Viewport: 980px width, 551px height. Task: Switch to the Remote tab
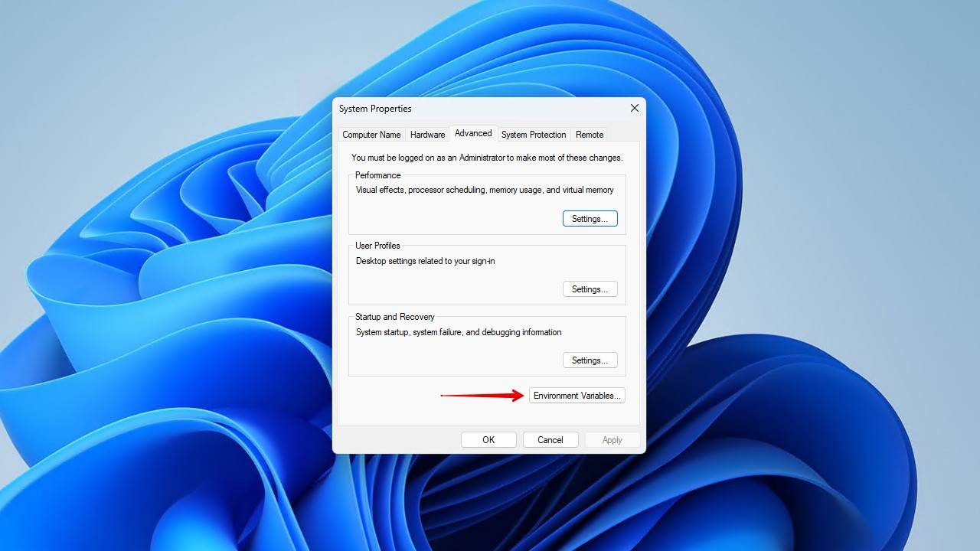pos(590,135)
